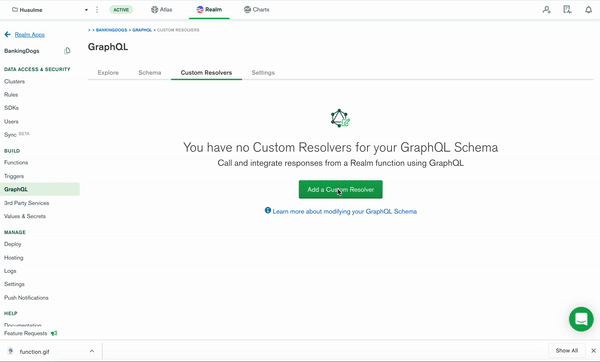
Task: Select the Custom Resolvers tab
Action: 206,72
